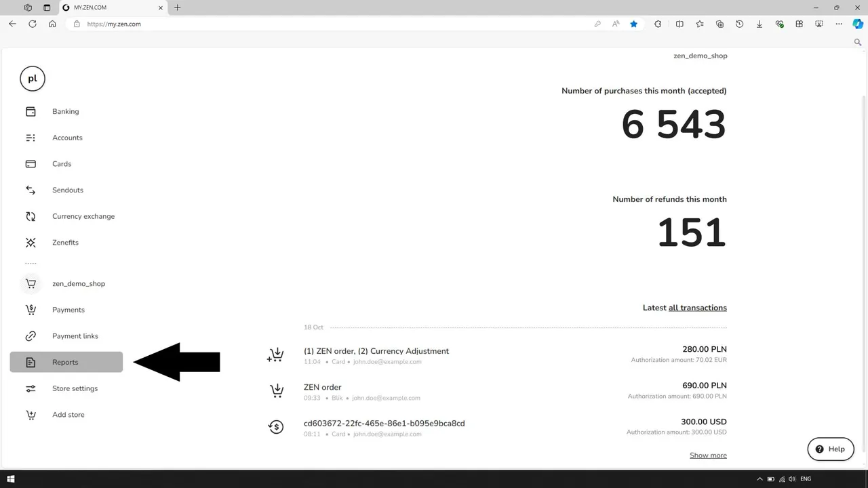Screen dimensions: 868x488
Task: Select Zenefits in the sidebar
Action: click(x=65, y=243)
